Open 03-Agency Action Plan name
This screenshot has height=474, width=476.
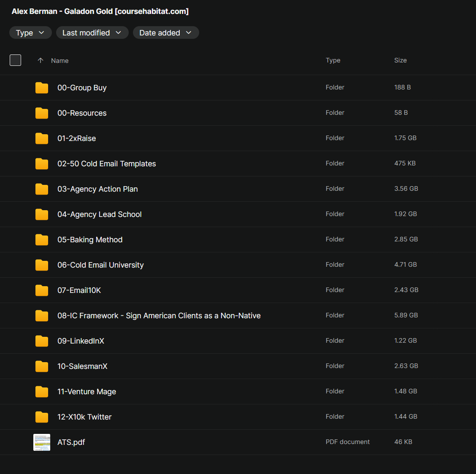[97, 189]
